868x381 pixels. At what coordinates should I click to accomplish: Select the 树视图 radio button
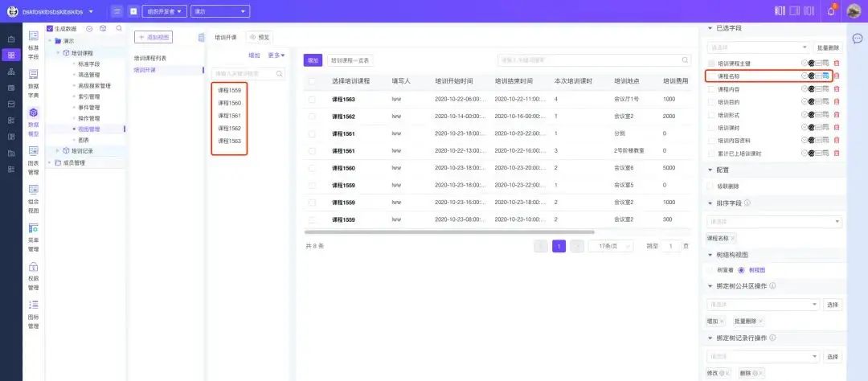pos(742,270)
